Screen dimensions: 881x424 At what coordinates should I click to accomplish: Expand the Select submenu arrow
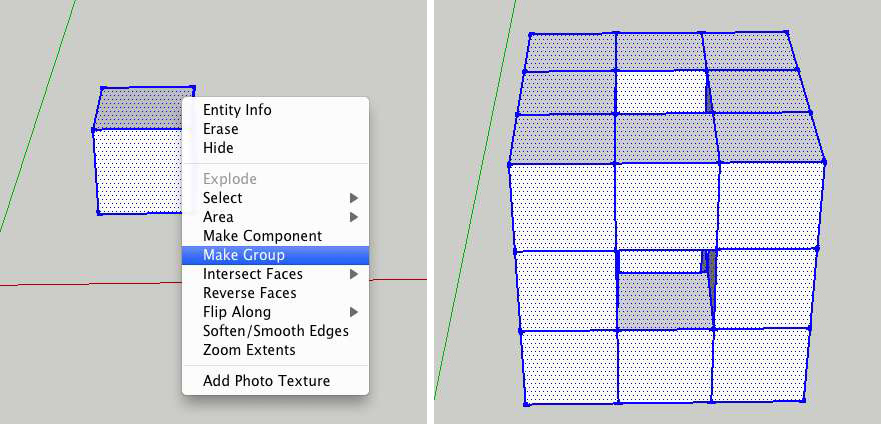[353, 198]
